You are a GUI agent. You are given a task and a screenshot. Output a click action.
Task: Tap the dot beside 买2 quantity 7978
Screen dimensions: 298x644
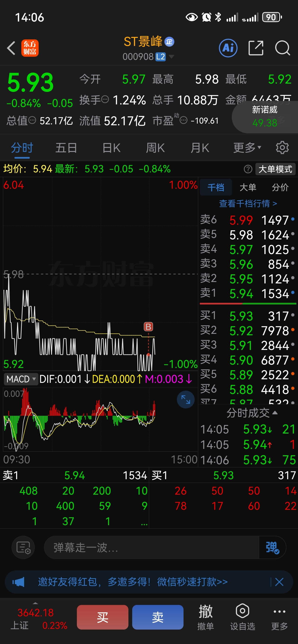(293, 330)
